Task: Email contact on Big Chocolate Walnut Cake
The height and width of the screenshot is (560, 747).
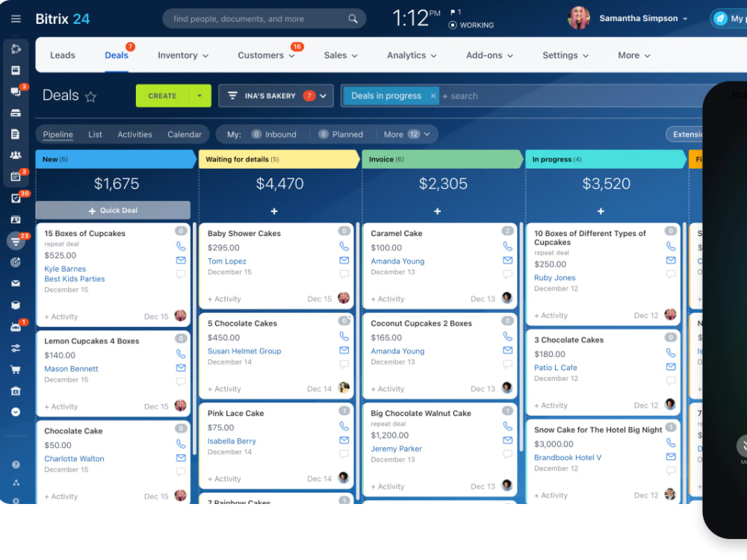Action: 507,440
